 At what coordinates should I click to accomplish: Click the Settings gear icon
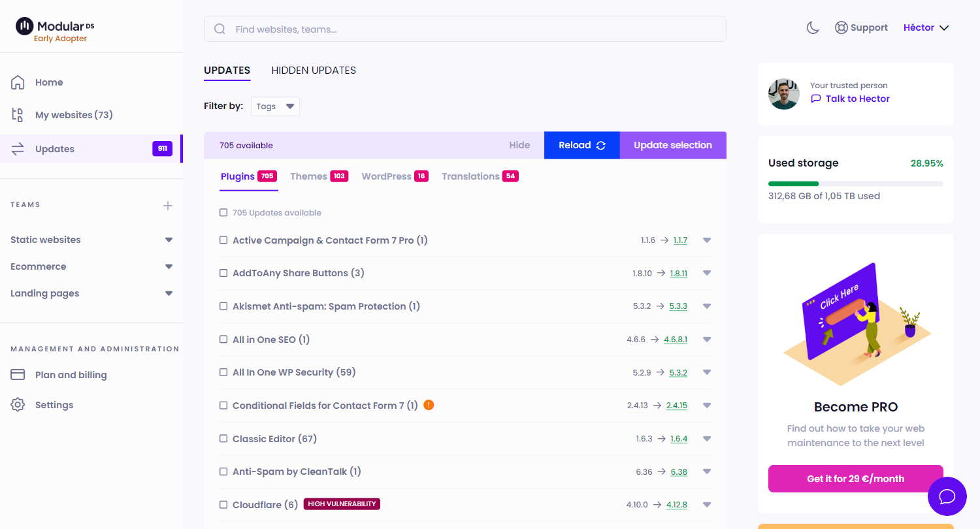pos(18,405)
